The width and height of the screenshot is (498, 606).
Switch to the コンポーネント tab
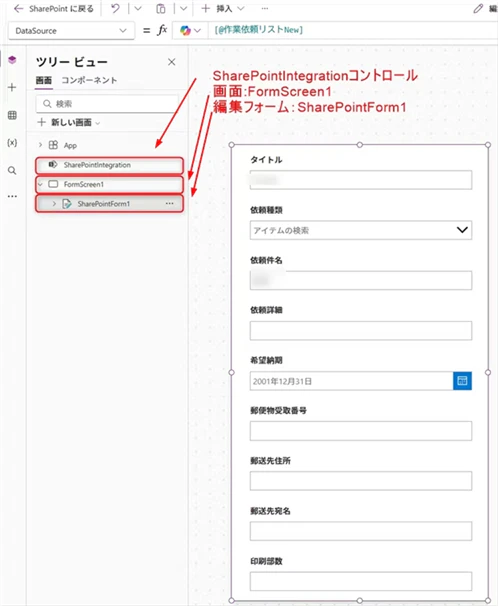click(x=89, y=80)
